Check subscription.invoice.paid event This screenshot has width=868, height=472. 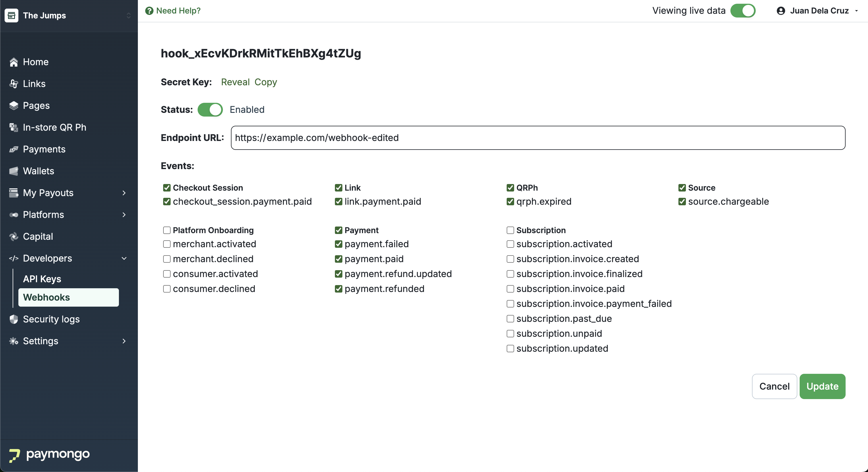point(510,289)
